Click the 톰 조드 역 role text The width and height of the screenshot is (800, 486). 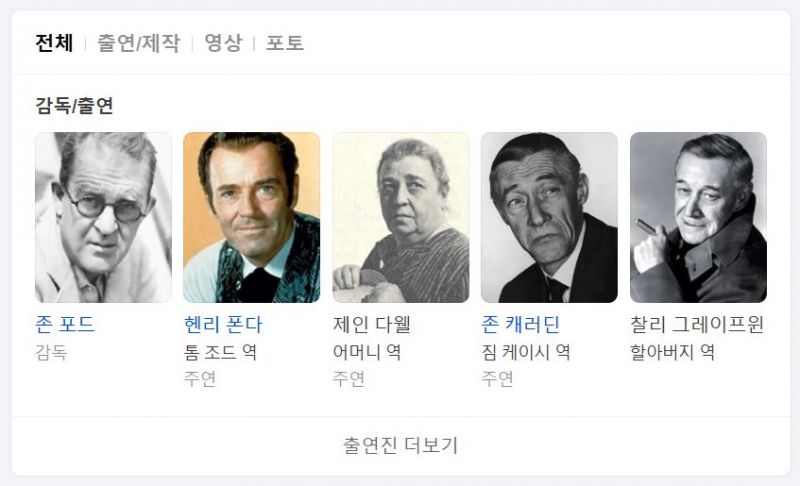point(220,352)
